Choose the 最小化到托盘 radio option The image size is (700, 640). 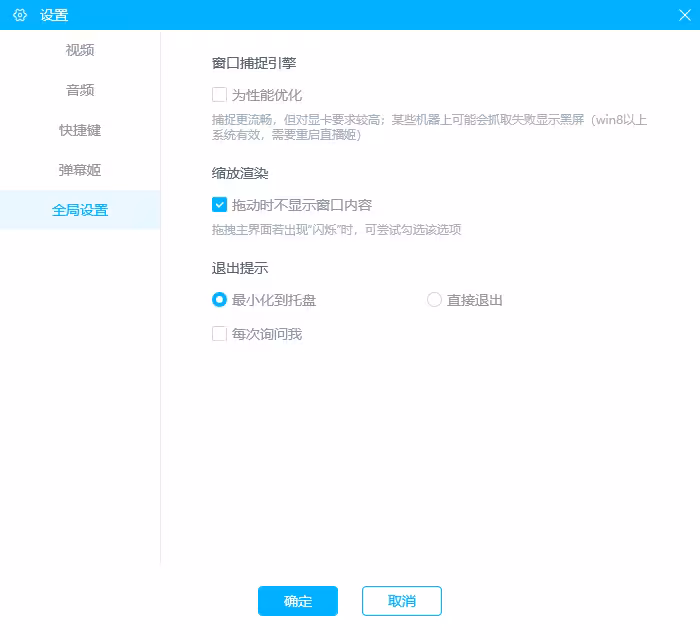(219, 299)
